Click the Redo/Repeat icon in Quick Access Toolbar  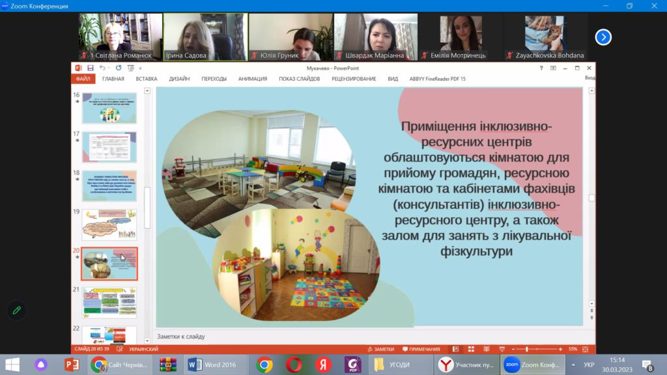pyautogui.click(x=118, y=68)
